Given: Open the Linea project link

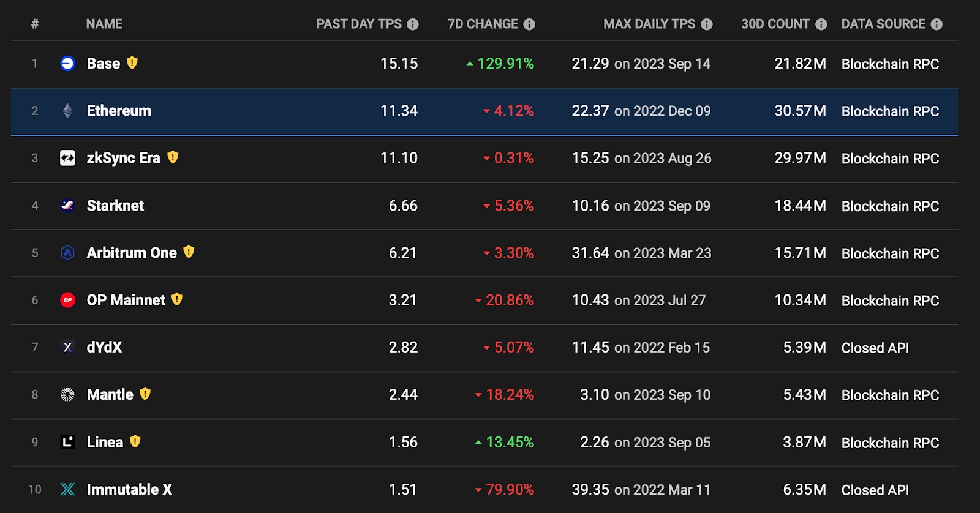Looking at the screenshot, I should tap(105, 442).
